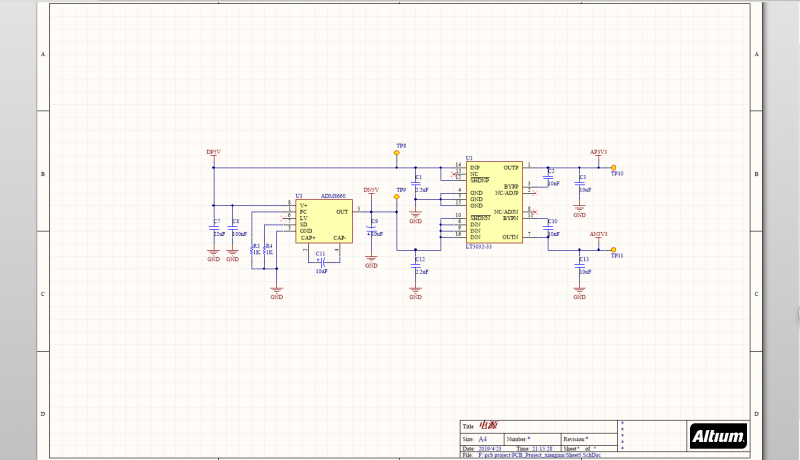
Task: Click the CAP+ pin label on U3
Action: pos(308,238)
